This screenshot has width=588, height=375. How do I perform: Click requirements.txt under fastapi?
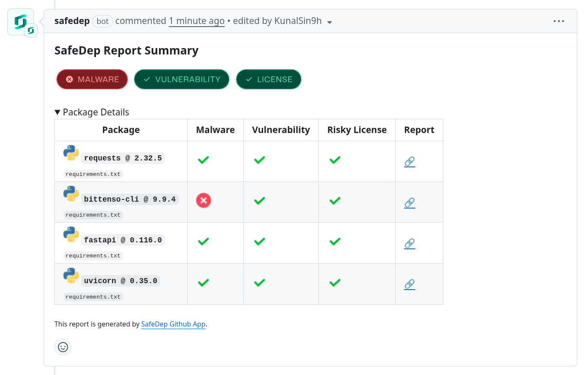93,256
